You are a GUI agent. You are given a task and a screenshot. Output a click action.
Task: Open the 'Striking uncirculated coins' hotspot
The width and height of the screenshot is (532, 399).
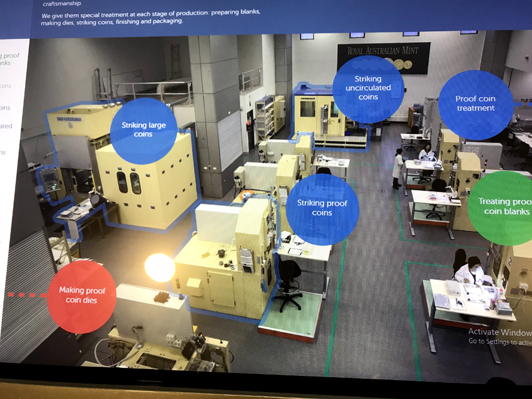[x=368, y=88]
